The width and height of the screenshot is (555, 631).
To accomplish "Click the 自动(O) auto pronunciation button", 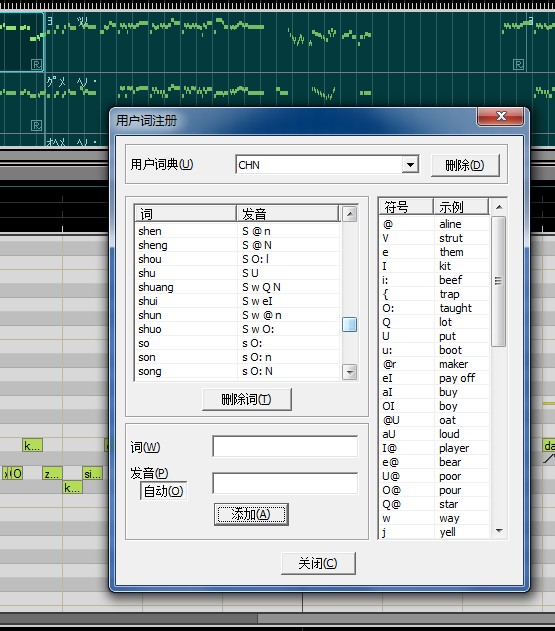I will pyautogui.click(x=163, y=491).
